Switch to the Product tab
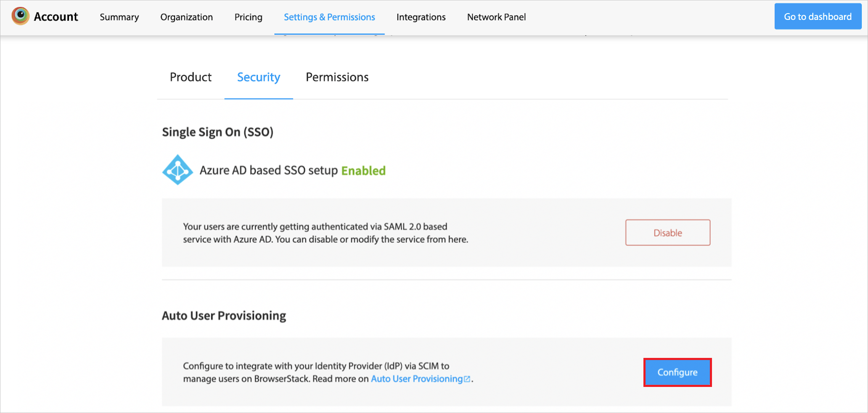868x413 pixels. 191,77
